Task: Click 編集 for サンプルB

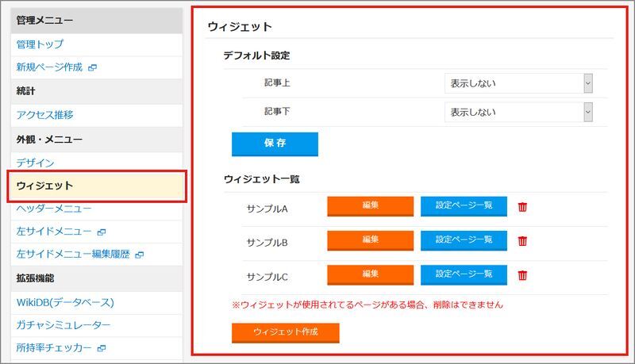Action: click(x=370, y=239)
